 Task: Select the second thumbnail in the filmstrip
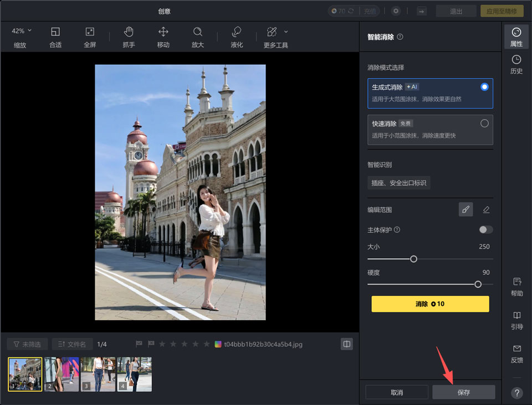tap(61, 374)
